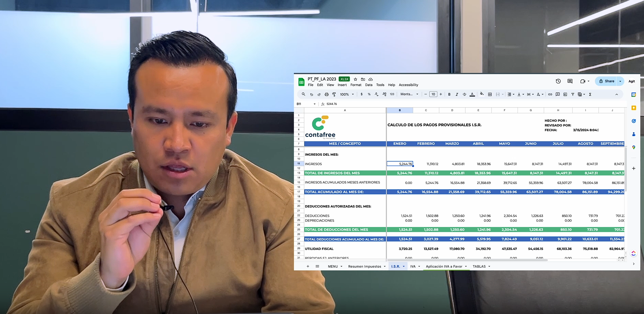Screen dimensions: 644x314
Task: Collapse the toolbar with chevron
Action: (x=617, y=95)
